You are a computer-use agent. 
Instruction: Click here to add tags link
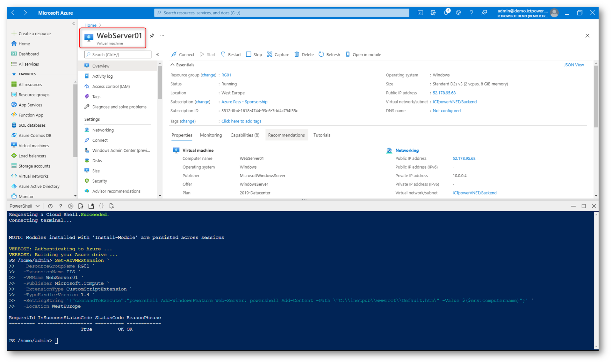pos(241,121)
